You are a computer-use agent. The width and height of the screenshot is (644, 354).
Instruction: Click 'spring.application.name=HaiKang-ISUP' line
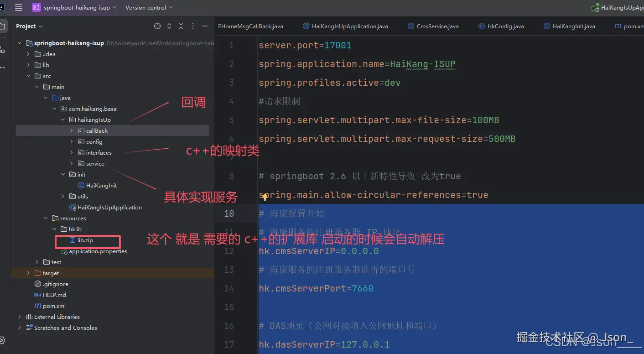pyautogui.click(x=357, y=64)
